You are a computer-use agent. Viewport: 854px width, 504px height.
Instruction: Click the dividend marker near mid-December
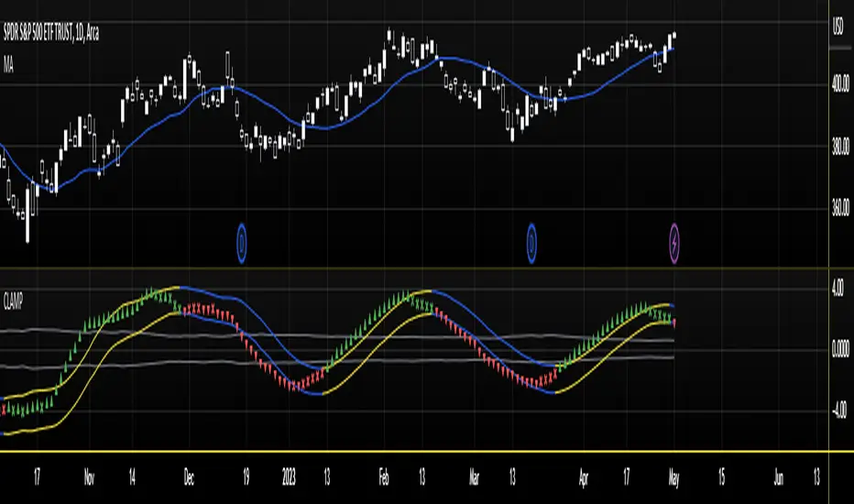click(x=242, y=242)
